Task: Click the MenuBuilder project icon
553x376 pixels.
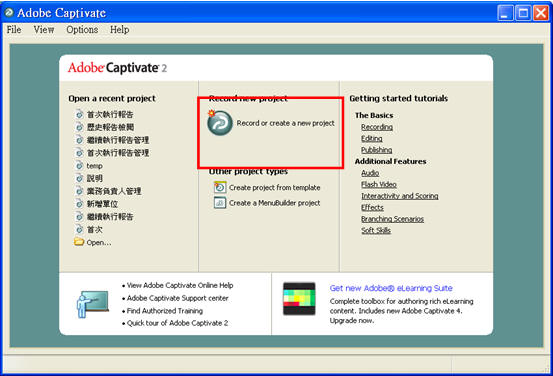Action: (220, 203)
